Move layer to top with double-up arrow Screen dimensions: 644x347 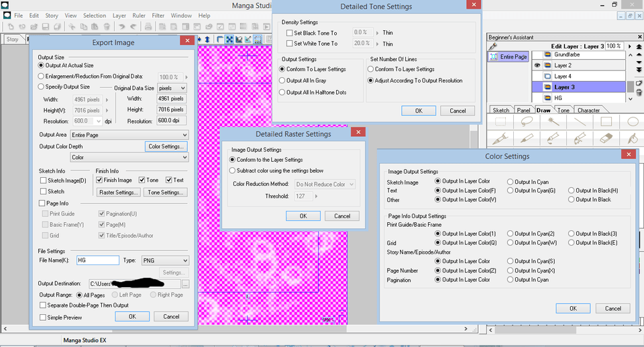[639, 47]
